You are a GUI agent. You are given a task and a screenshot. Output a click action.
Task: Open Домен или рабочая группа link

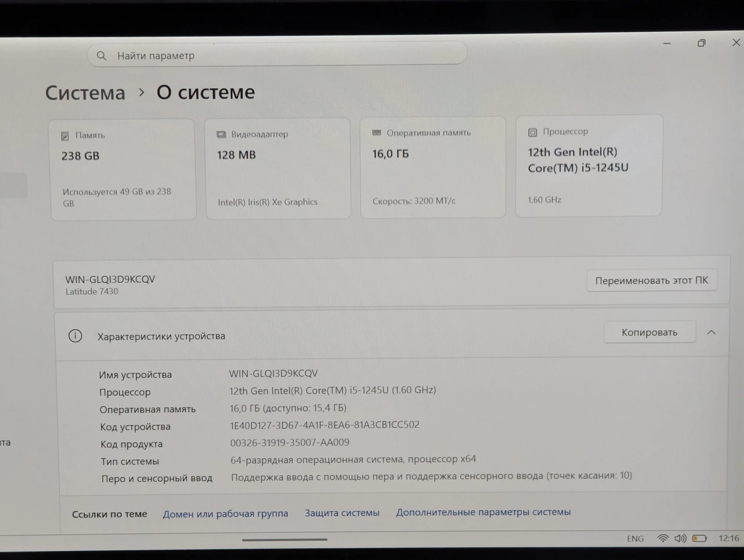pyautogui.click(x=225, y=514)
